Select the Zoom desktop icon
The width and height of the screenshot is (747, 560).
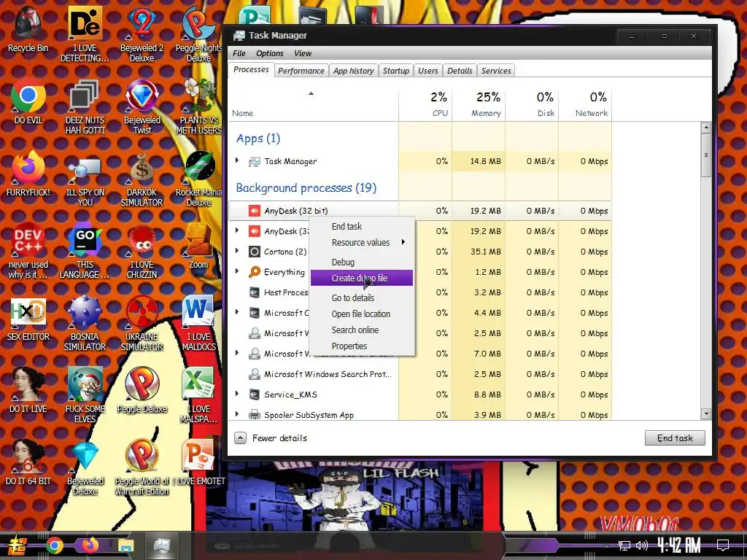point(198,246)
